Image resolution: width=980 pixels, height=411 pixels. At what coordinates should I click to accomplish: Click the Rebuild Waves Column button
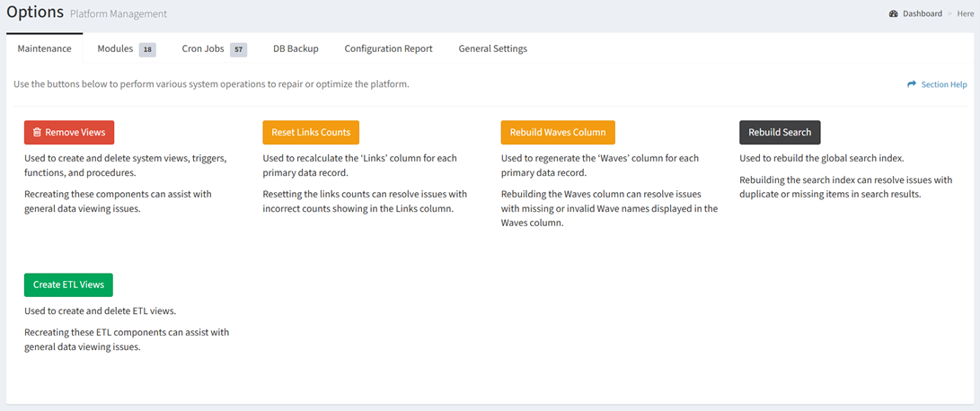tap(558, 133)
